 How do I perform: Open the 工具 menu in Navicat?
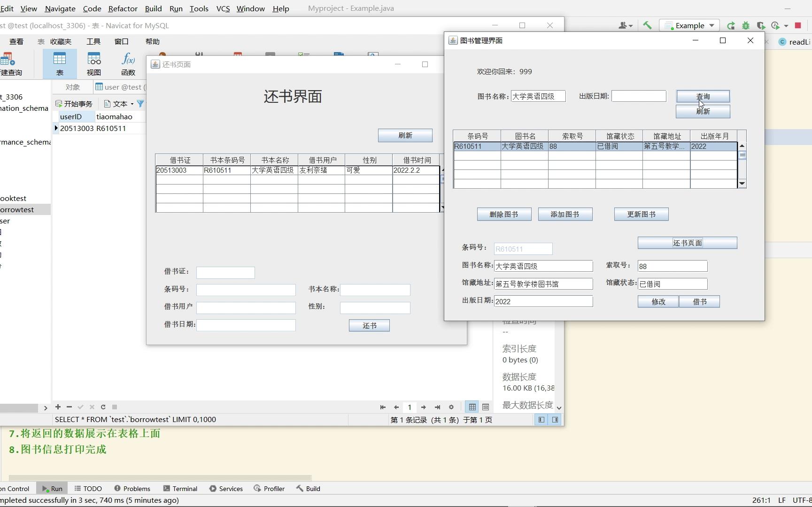click(x=93, y=42)
